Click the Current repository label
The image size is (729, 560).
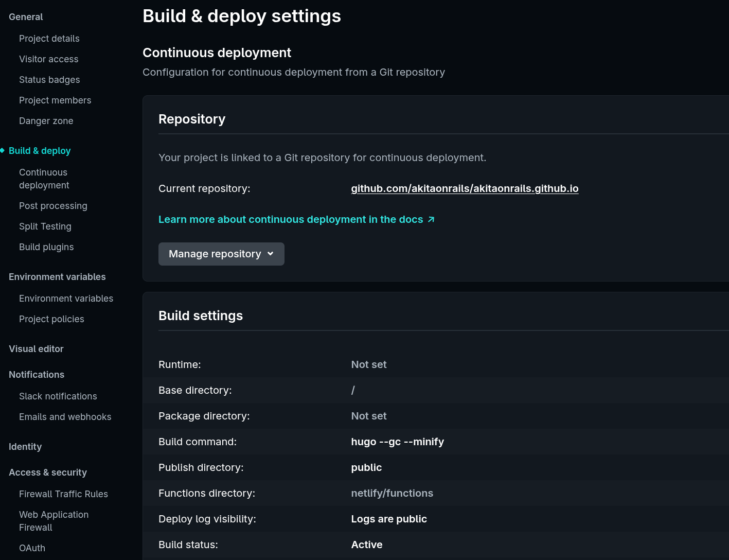pos(204,188)
